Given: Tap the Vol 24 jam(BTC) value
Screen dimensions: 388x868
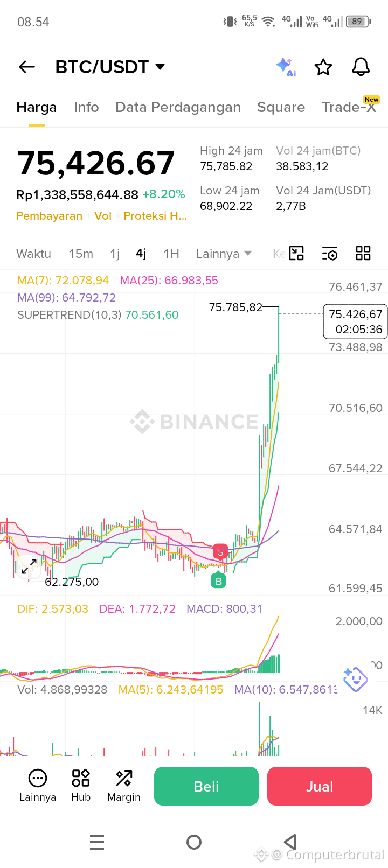Looking at the screenshot, I should coord(302,166).
